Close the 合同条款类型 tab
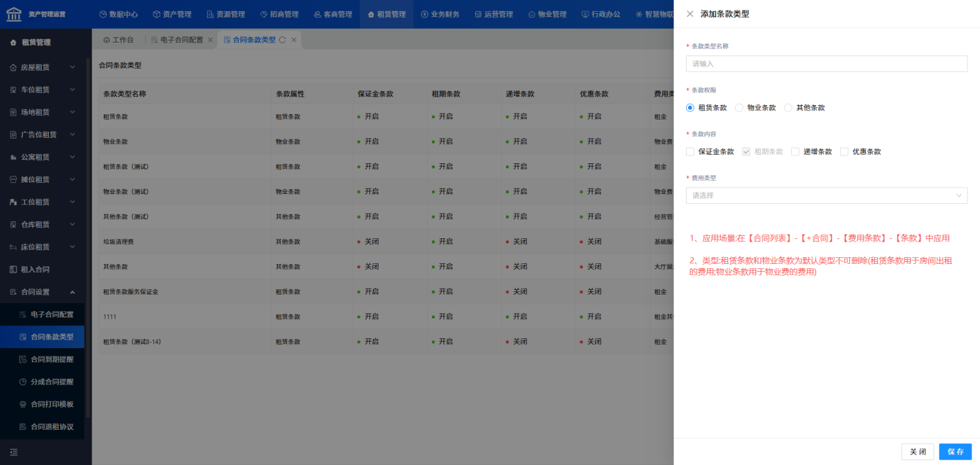This screenshot has height=465, width=980. 294,40
